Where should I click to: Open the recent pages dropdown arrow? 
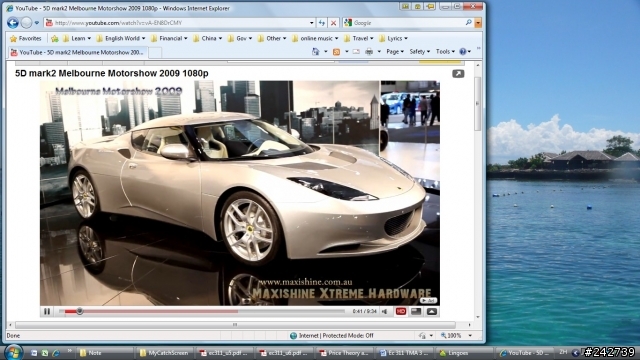point(37,23)
